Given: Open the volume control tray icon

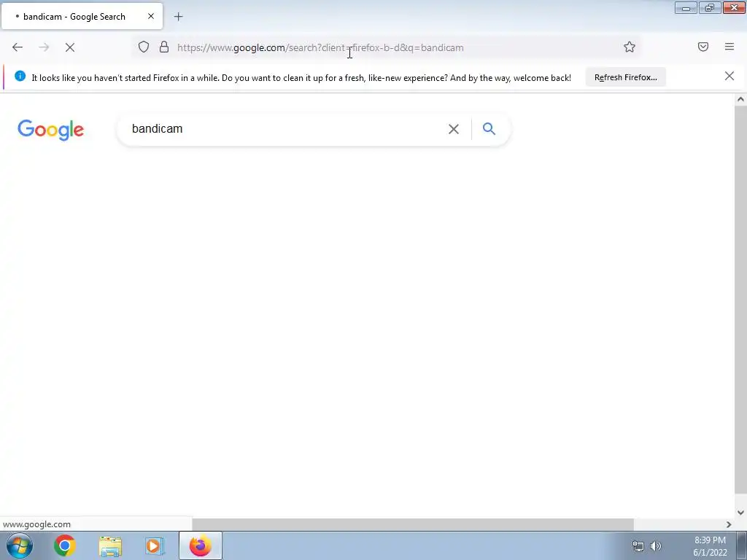Looking at the screenshot, I should pyautogui.click(x=656, y=546).
